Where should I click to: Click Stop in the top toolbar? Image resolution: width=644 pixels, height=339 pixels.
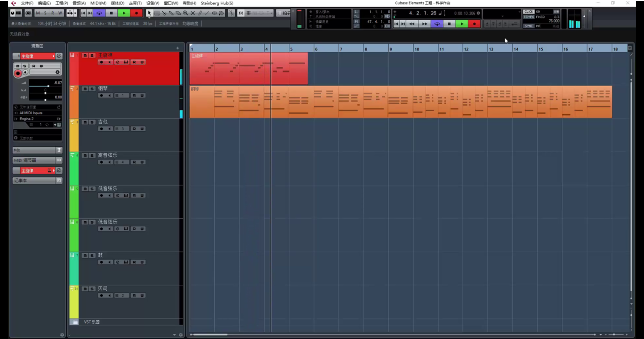(111, 13)
